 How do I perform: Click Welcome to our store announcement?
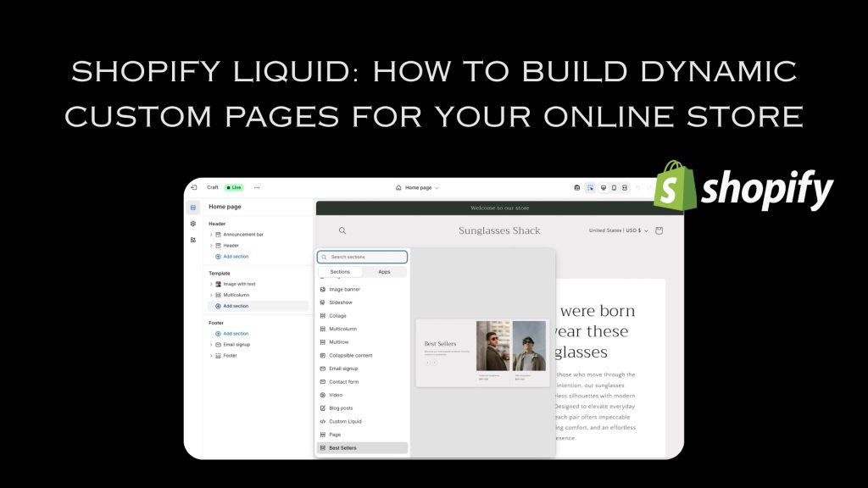[500, 208]
